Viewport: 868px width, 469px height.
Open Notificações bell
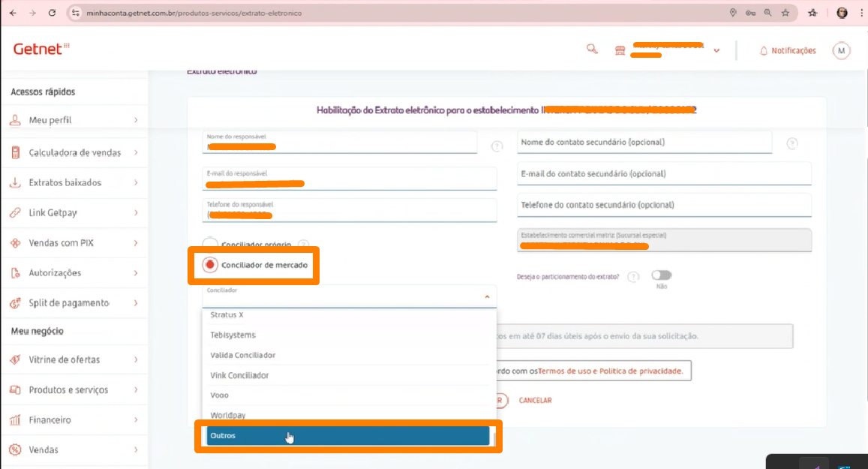(x=788, y=50)
